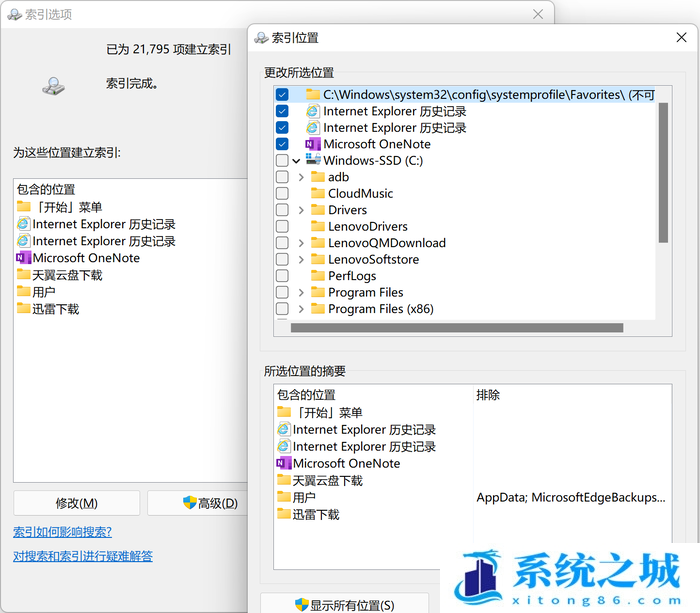Expand the adb folder node
The width and height of the screenshot is (700, 613).
301,177
